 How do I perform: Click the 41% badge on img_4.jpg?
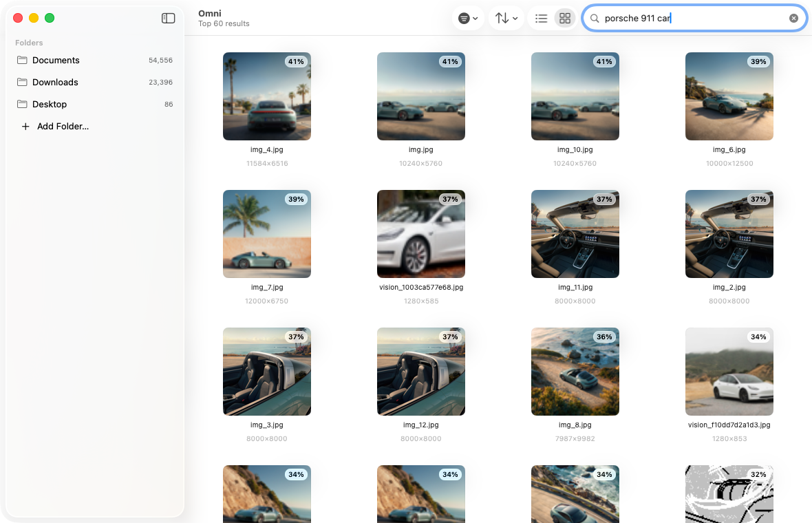pos(296,62)
